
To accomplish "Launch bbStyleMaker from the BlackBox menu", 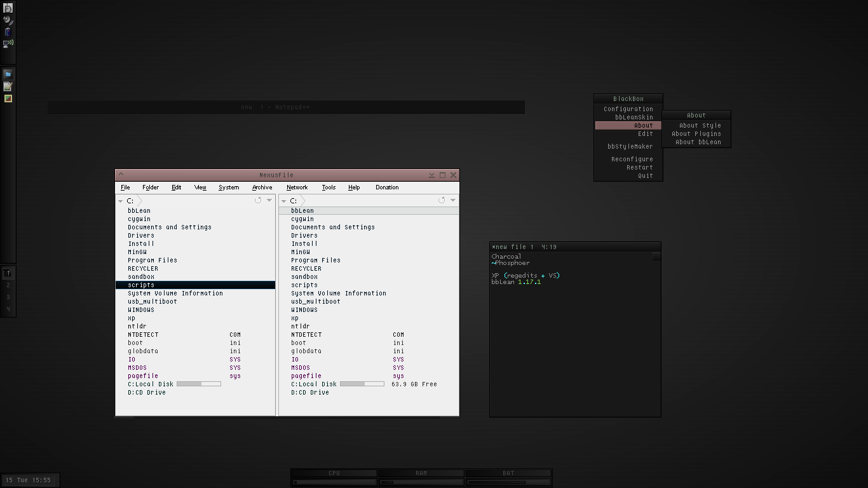I will pyautogui.click(x=628, y=147).
